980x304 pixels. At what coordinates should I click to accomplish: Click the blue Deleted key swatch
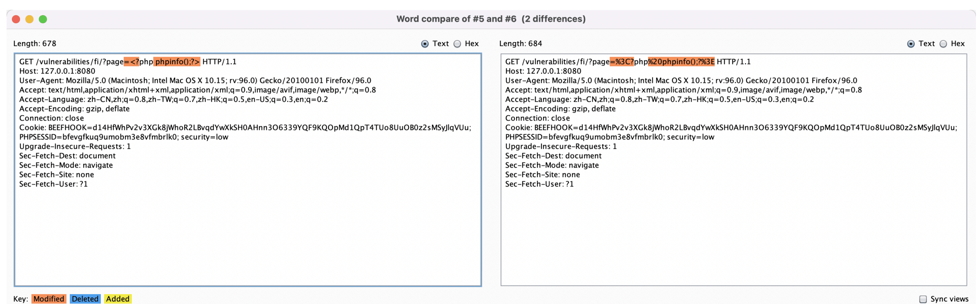click(x=85, y=299)
